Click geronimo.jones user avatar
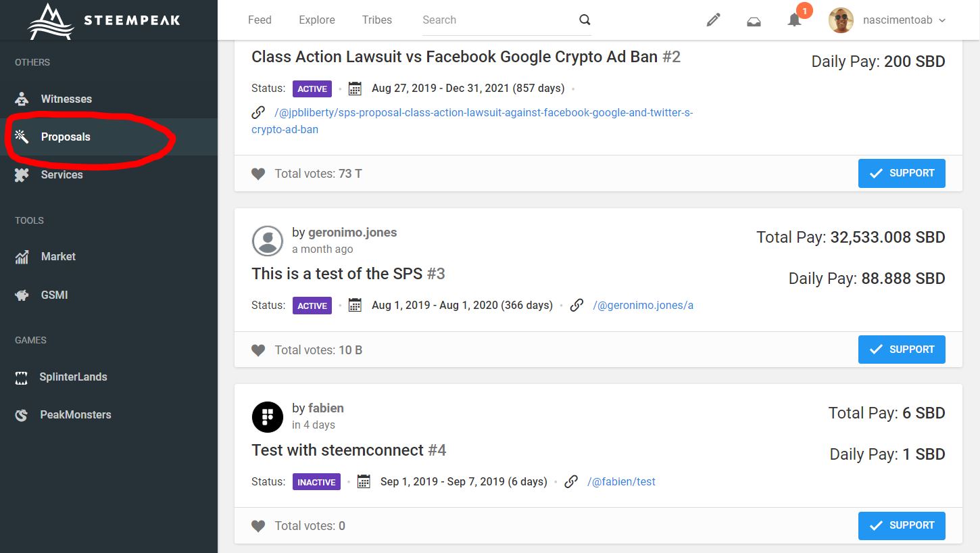Screen dimensions: 980x553 (268, 241)
